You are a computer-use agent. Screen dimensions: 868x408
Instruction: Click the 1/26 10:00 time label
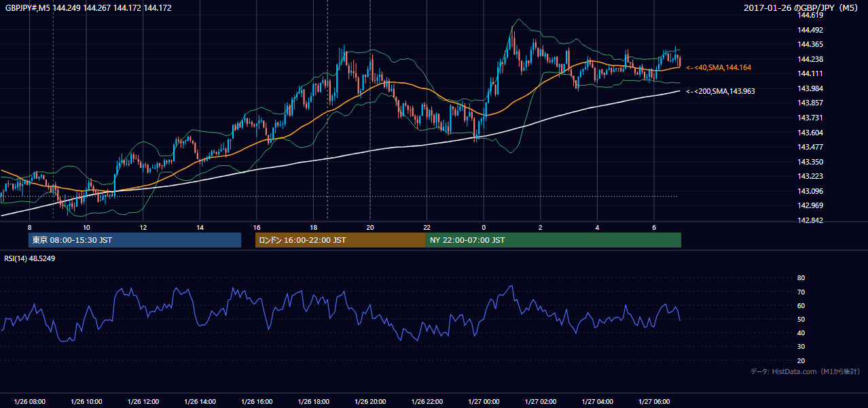tap(86, 402)
